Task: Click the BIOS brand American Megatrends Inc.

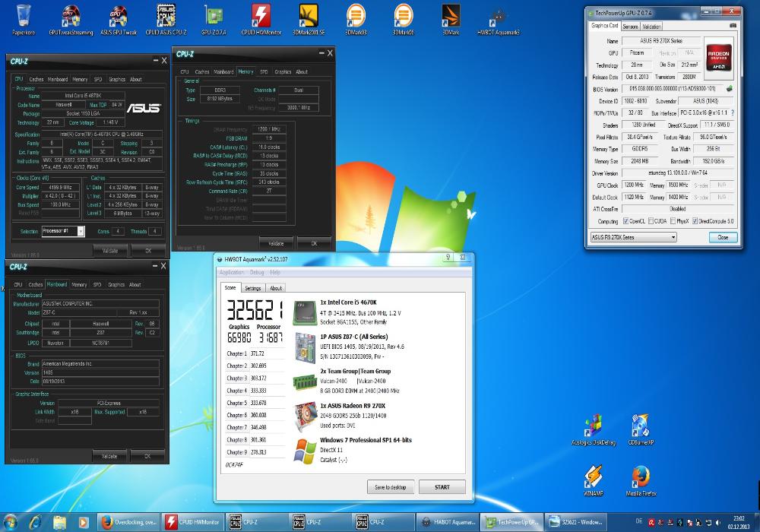Action: 100,363
